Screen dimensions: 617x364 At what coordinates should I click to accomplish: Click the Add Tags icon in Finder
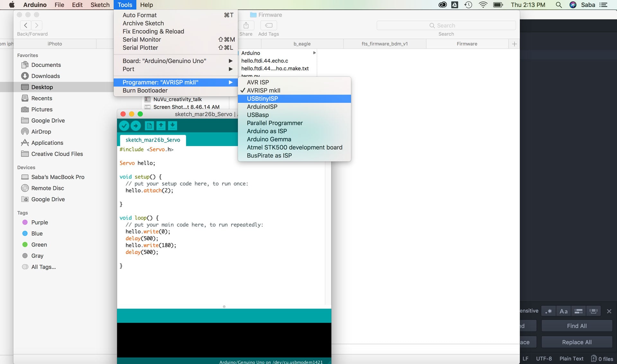(x=269, y=25)
